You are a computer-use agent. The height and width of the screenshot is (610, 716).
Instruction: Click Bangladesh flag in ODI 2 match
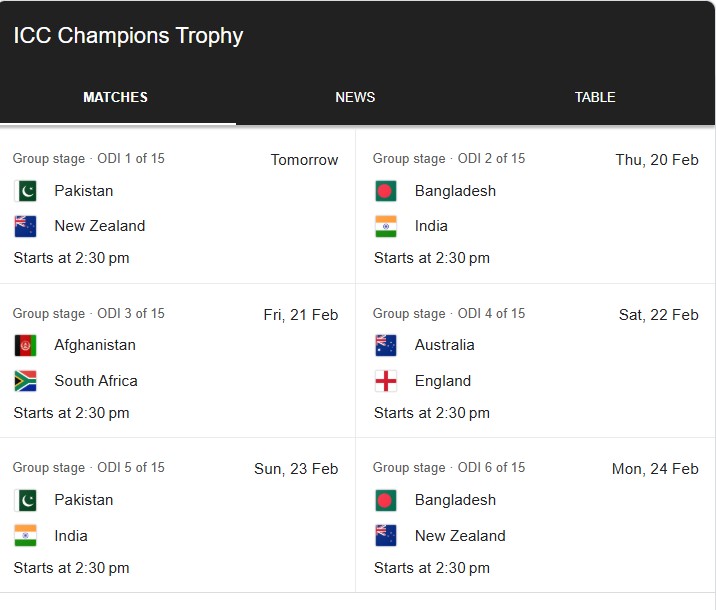pyautogui.click(x=386, y=191)
